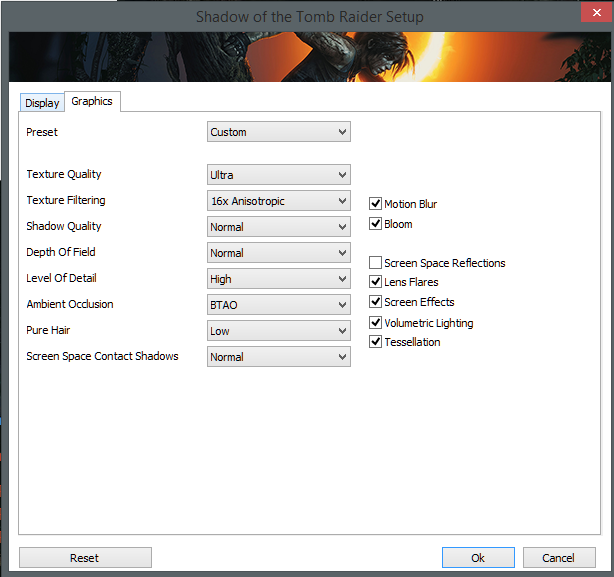Open the Depth Of Field dropdown
This screenshot has width=614, height=577.
[279, 253]
